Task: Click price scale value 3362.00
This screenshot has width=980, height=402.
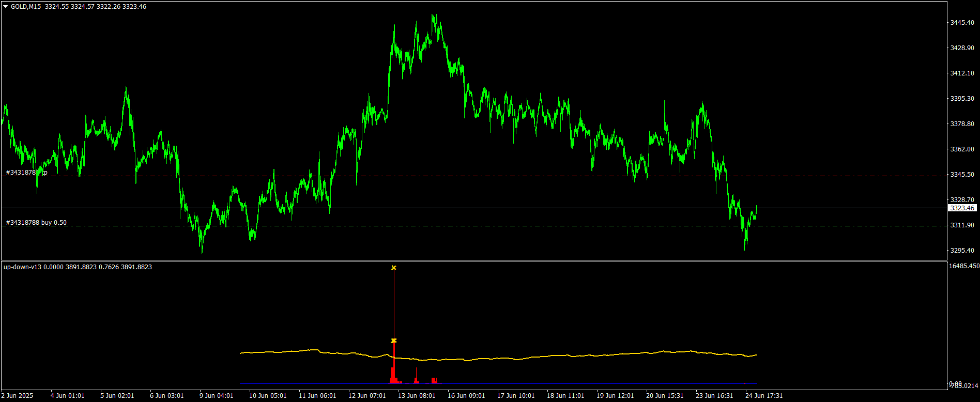Action: pyautogui.click(x=962, y=149)
